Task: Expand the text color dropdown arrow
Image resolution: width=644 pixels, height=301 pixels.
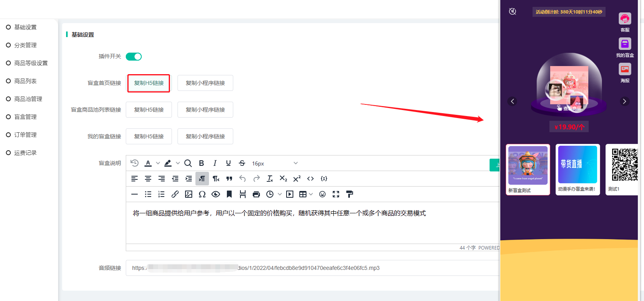Action: tap(158, 163)
